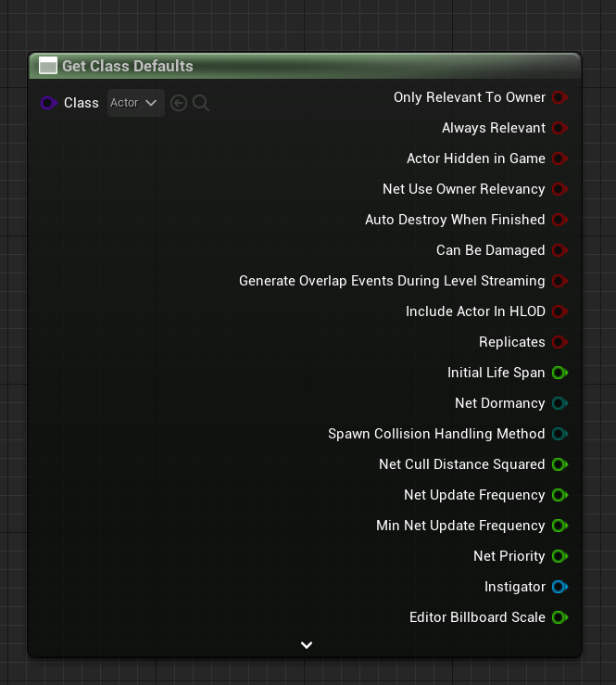Click the 'Include Actor In HLOD' label text

[x=475, y=311]
